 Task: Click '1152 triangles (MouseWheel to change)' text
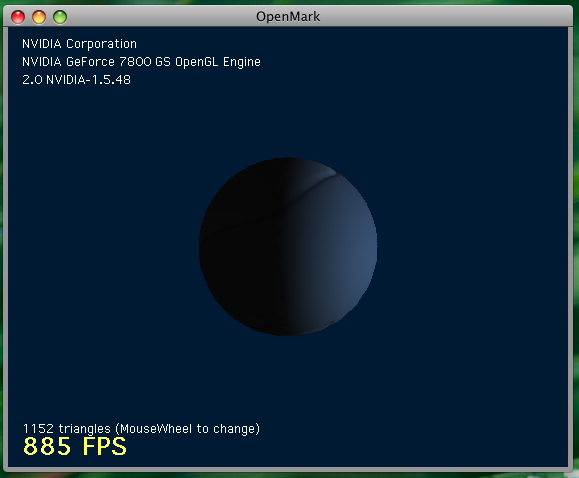(x=141, y=429)
